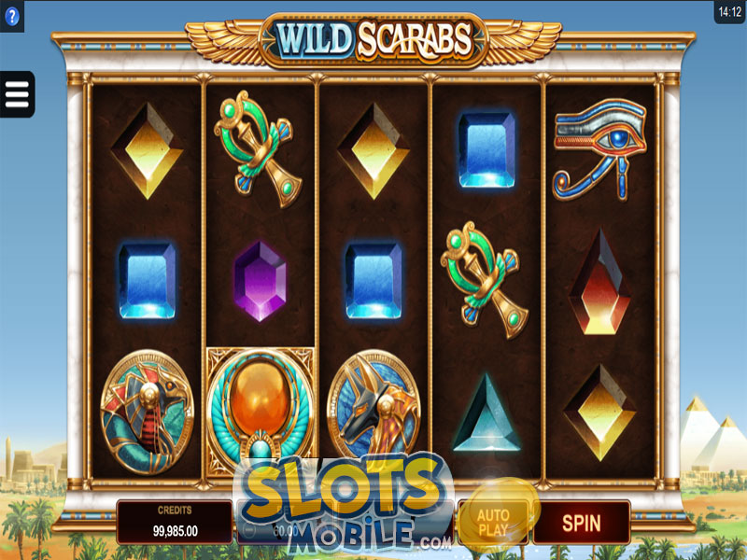The height and width of the screenshot is (560, 747).
Task: Click the yellow diamond below the red crystal
Action: (x=600, y=413)
